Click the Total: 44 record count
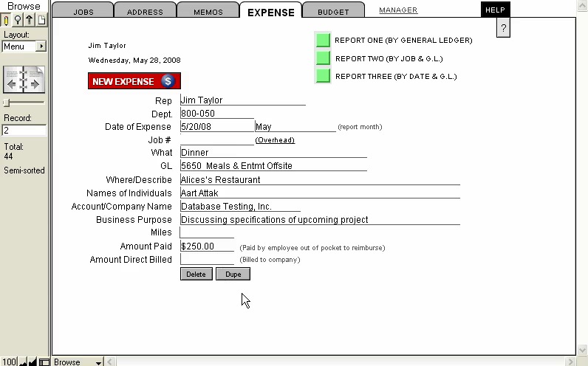The width and height of the screenshot is (588, 366). coord(13,151)
